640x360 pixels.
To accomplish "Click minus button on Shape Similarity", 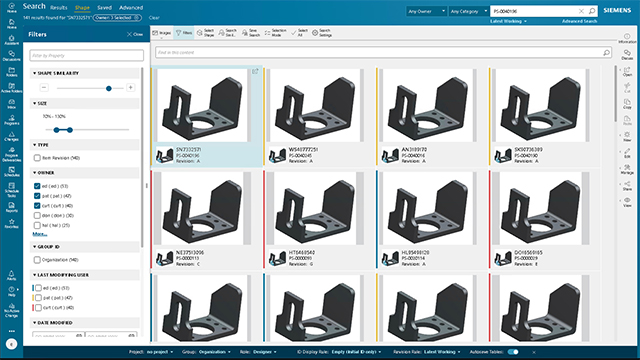I will (x=44, y=88).
